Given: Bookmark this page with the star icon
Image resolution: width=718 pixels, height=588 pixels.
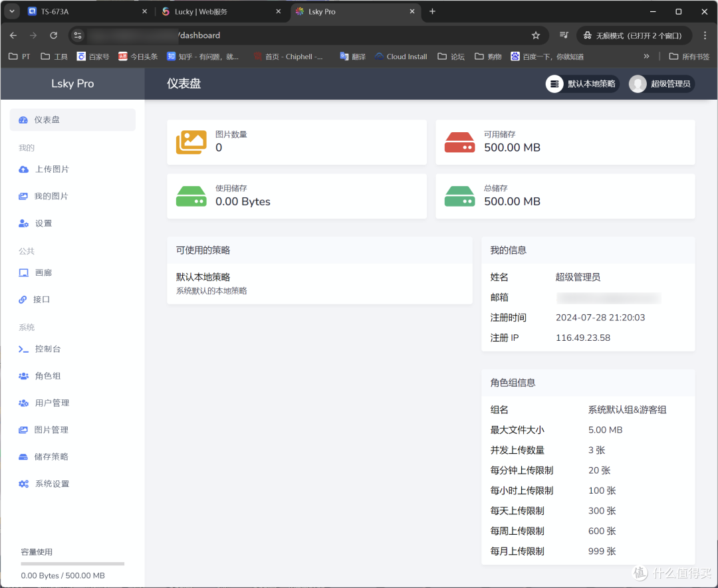Looking at the screenshot, I should point(536,35).
